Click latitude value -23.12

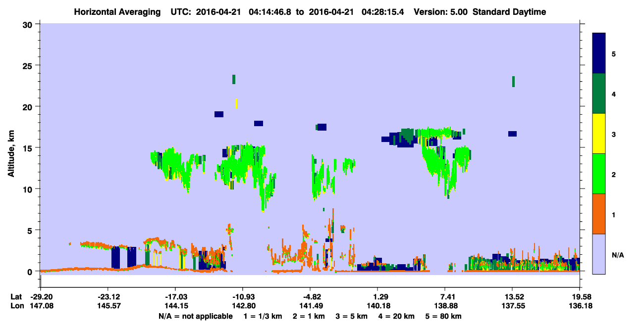click(x=107, y=297)
